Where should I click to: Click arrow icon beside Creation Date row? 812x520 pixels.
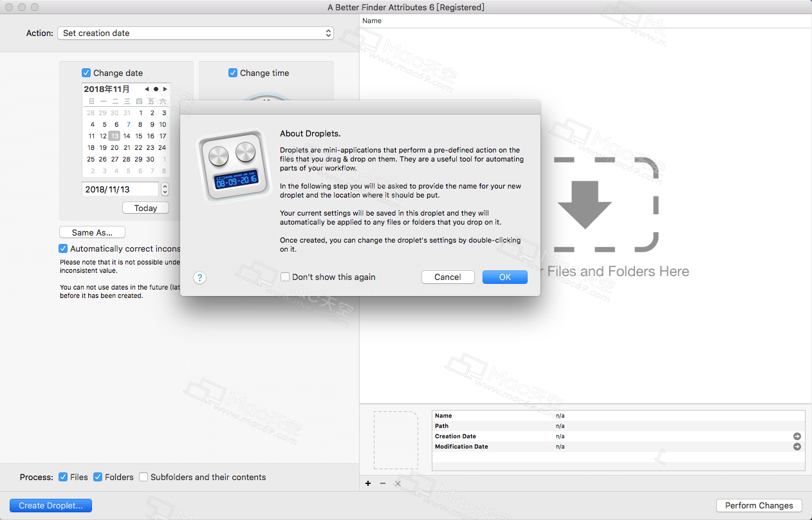pyautogui.click(x=797, y=436)
